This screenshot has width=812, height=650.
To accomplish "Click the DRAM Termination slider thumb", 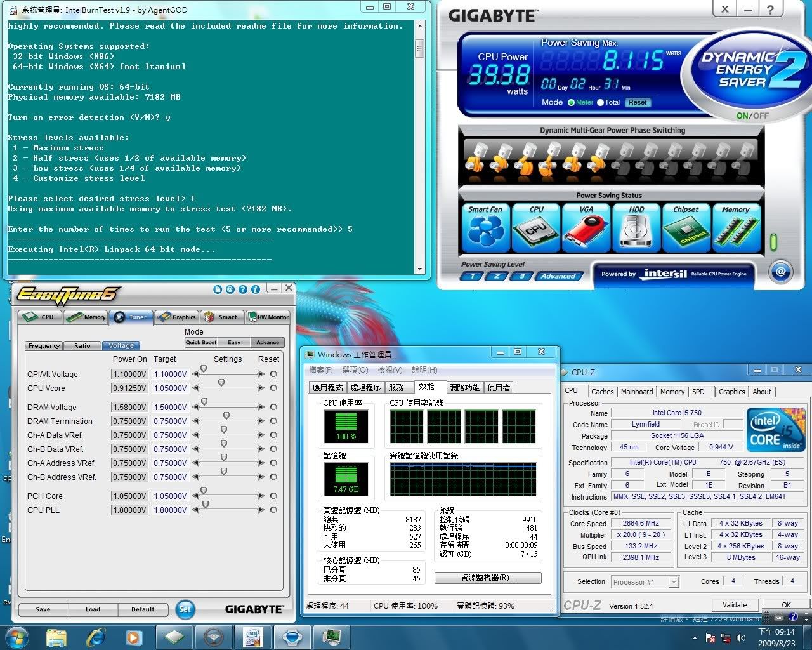I will pyautogui.click(x=226, y=416).
